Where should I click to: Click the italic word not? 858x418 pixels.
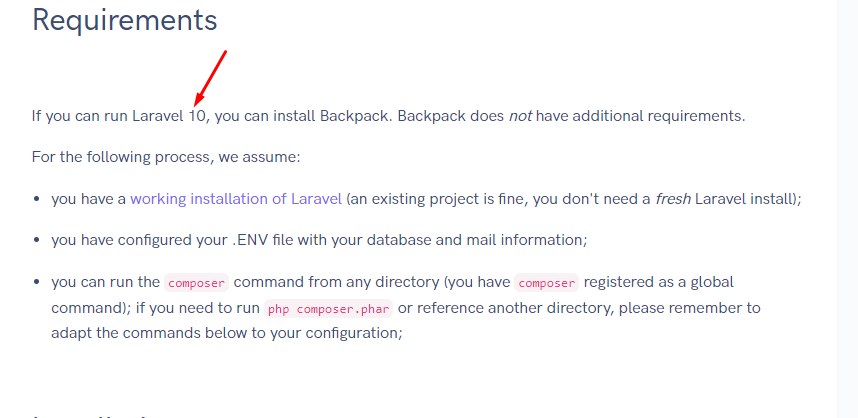point(520,116)
